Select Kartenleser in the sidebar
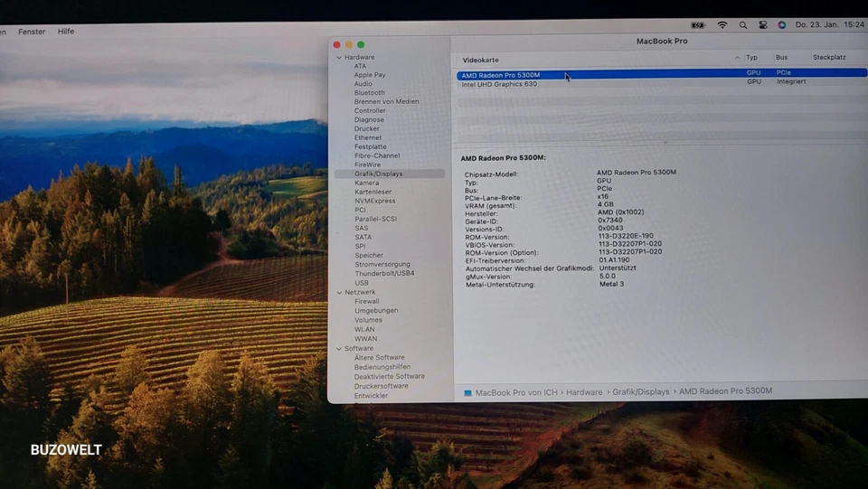868x489 pixels. coord(373,192)
